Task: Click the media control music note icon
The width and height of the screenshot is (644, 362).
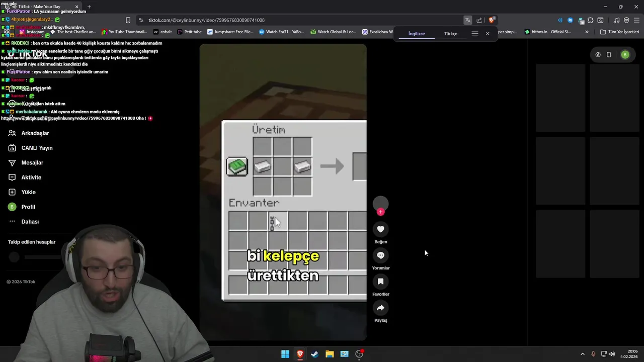Action: click(617, 20)
